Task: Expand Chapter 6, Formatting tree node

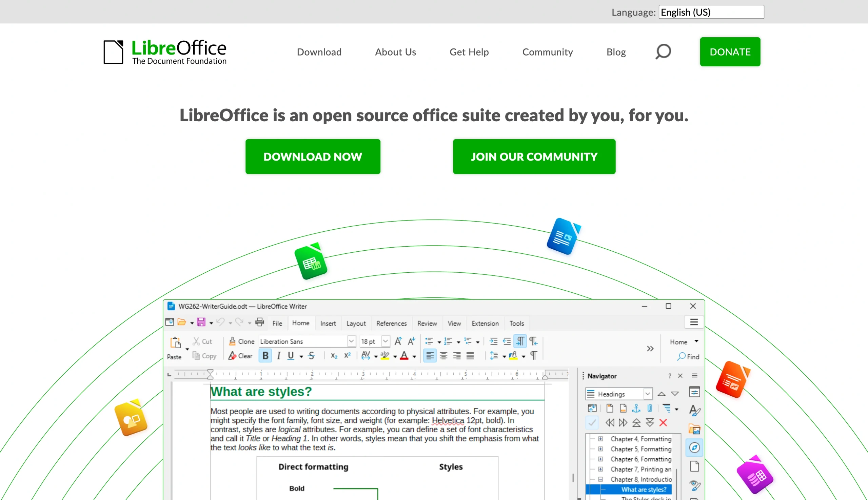Action: [x=600, y=459]
